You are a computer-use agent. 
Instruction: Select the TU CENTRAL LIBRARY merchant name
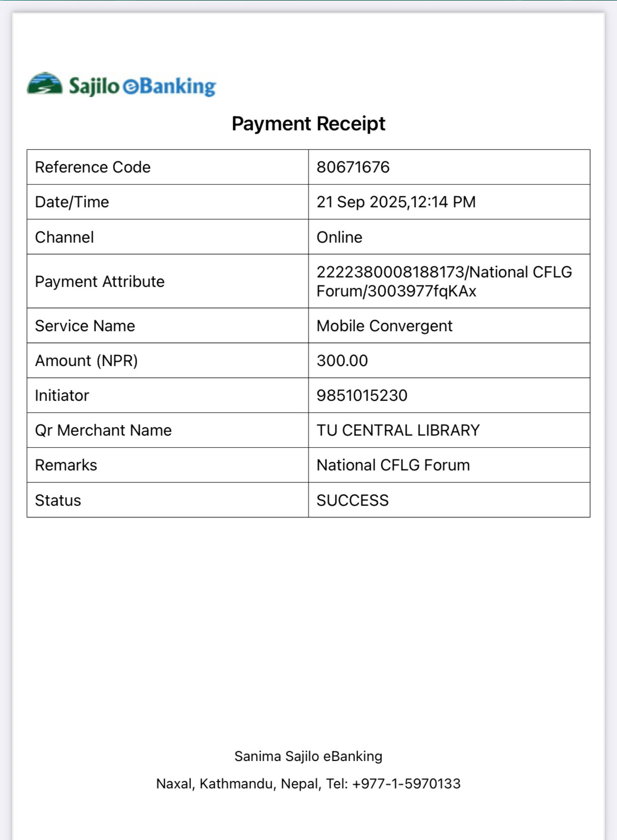pyautogui.click(x=398, y=430)
